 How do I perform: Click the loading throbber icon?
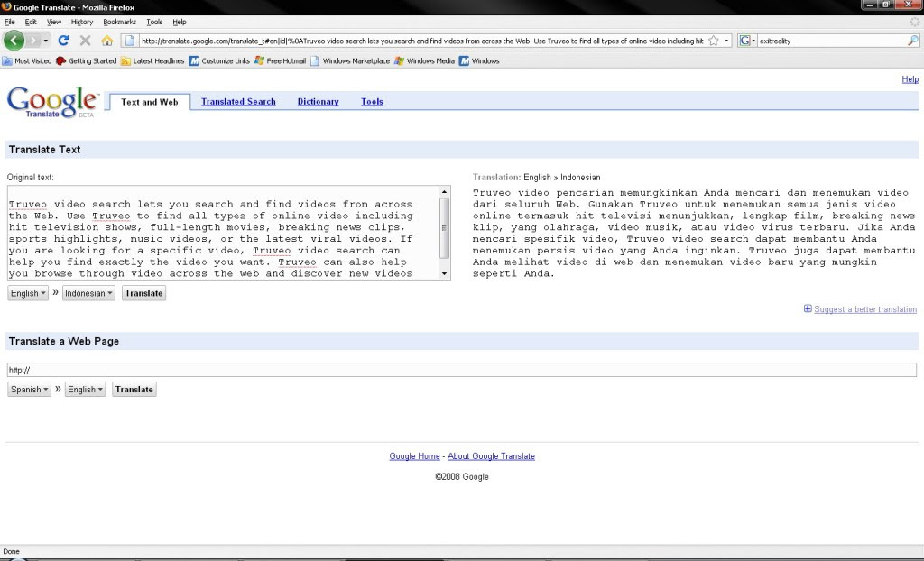(x=915, y=22)
